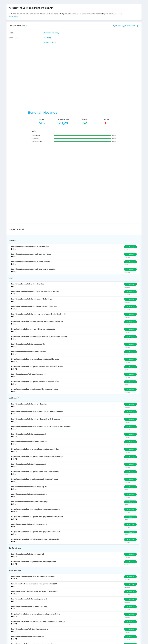Click the FAILED 0 card
Image resolution: width=148 pixels, height=644 pixels.
(x=106, y=122)
